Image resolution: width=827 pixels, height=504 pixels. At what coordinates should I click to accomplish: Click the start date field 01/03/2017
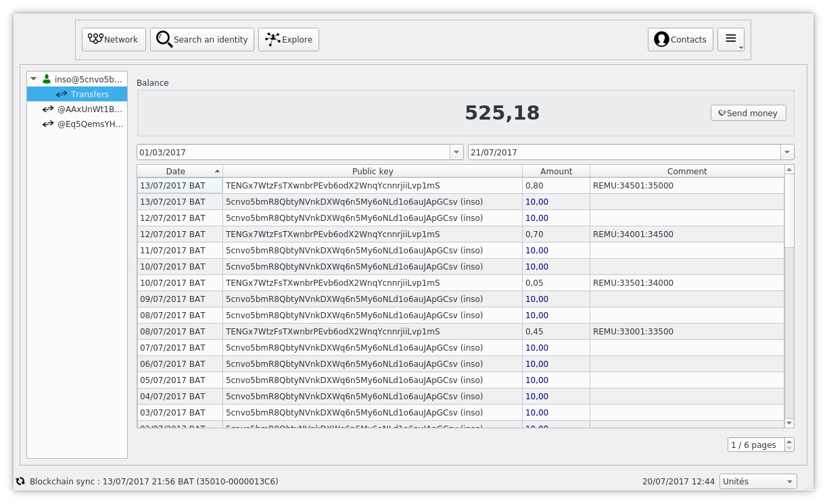(x=293, y=152)
